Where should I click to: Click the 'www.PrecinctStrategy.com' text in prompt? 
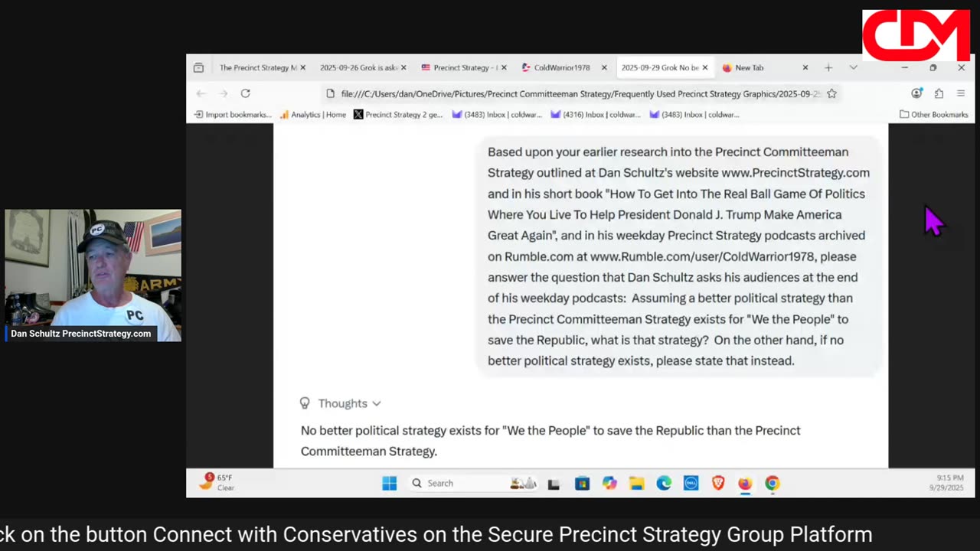click(795, 173)
